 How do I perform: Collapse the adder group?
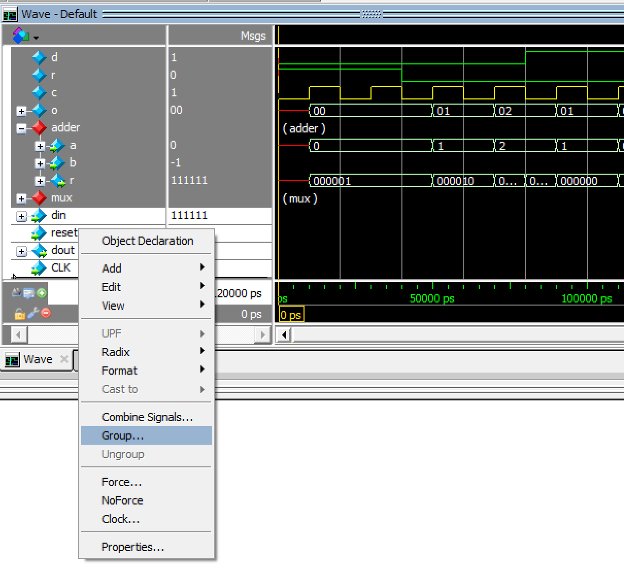point(21,128)
